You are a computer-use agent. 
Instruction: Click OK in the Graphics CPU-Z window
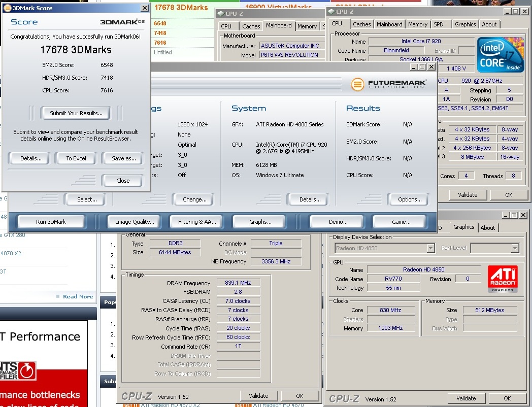pyautogui.click(x=507, y=398)
